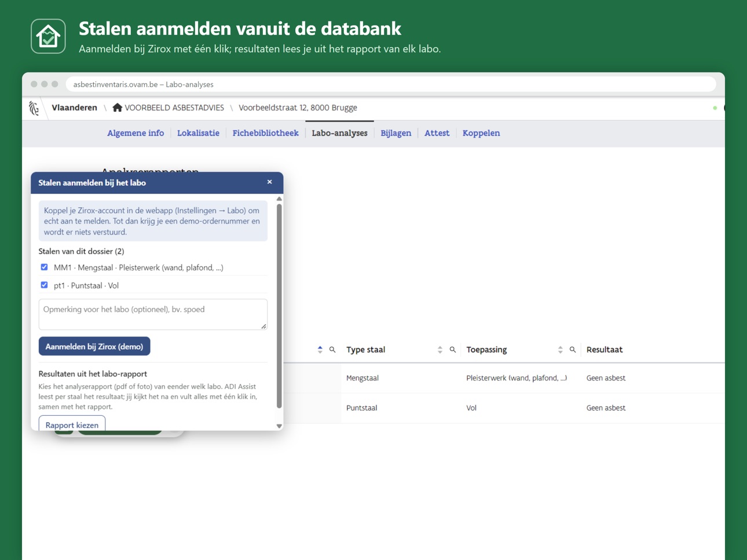Click VOORBEELD ASBESTADVIES breadcrumb

click(174, 108)
